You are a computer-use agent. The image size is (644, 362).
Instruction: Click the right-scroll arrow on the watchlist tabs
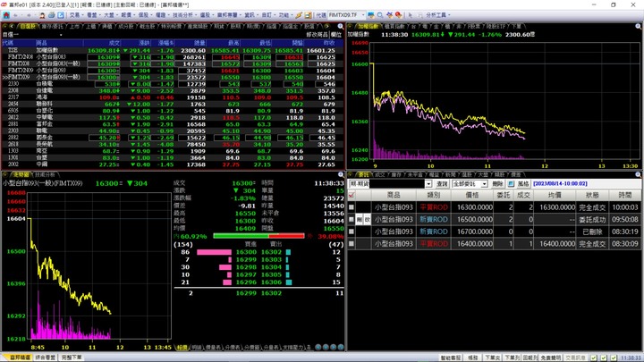tap(327, 26)
